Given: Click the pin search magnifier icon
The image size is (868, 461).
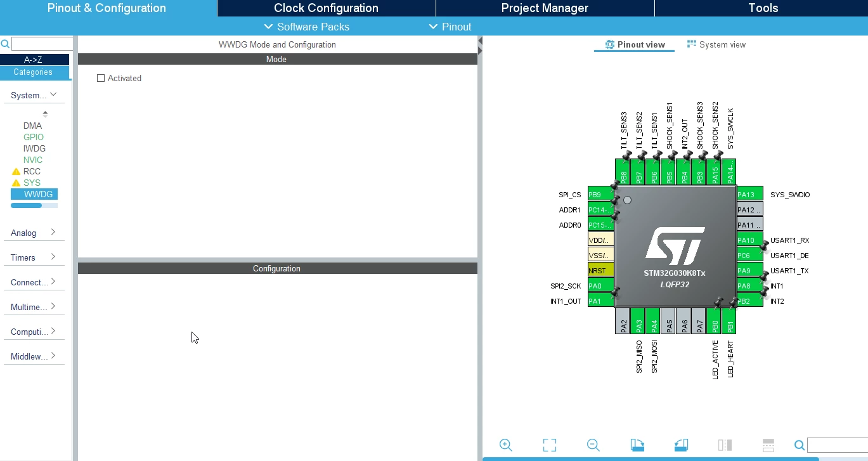Looking at the screenshot, I should coord(800,445).
